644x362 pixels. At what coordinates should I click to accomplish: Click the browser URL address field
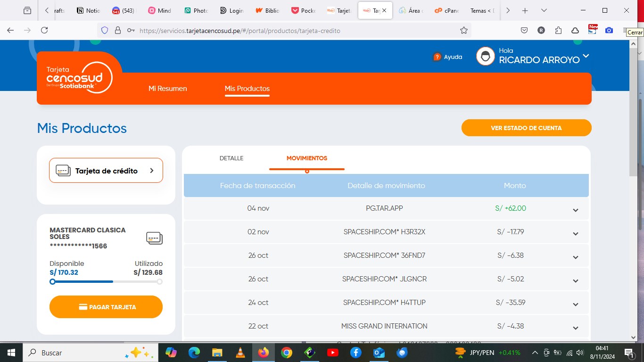(x=297, y=31)
